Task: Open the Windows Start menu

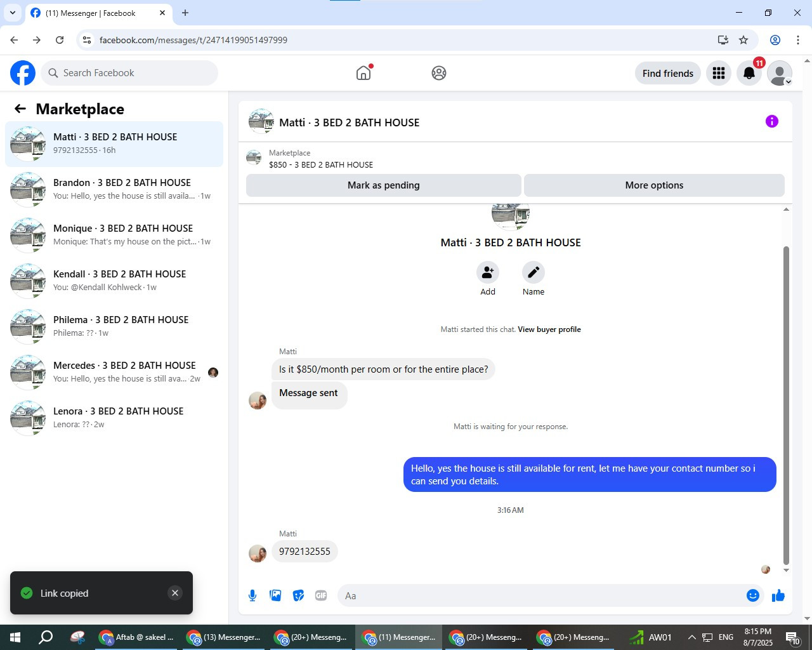Action: [x=15, y=637]
